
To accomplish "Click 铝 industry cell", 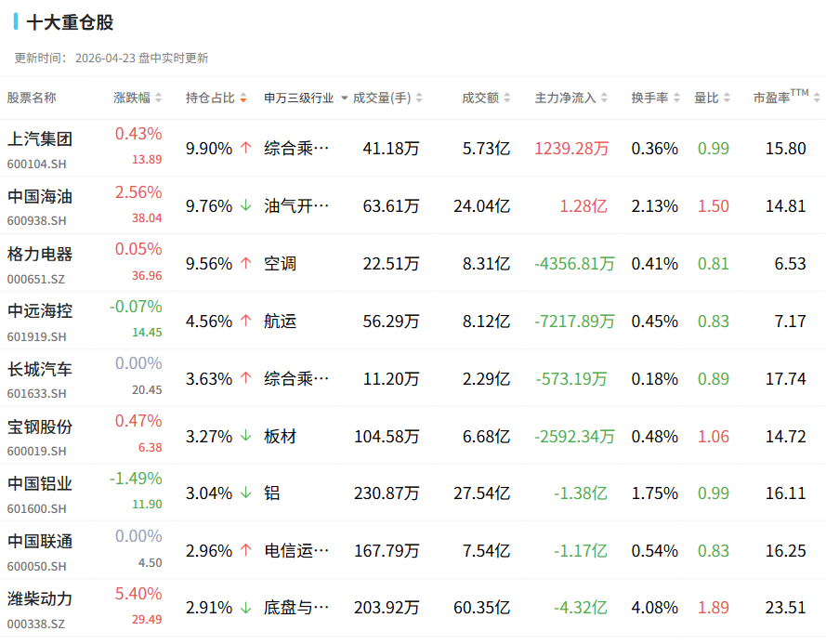I will pyautogui.click(x=272, y=493).
